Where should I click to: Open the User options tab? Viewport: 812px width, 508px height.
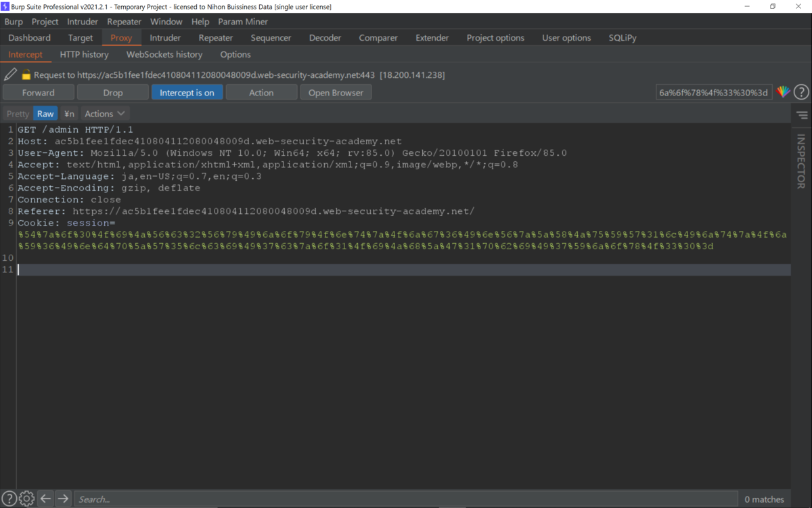(x=566, y=38)
